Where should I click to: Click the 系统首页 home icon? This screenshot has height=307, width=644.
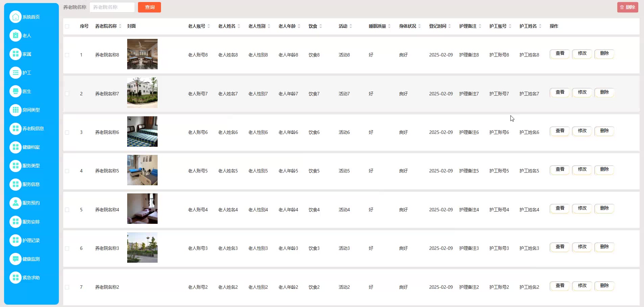(16, 17)
